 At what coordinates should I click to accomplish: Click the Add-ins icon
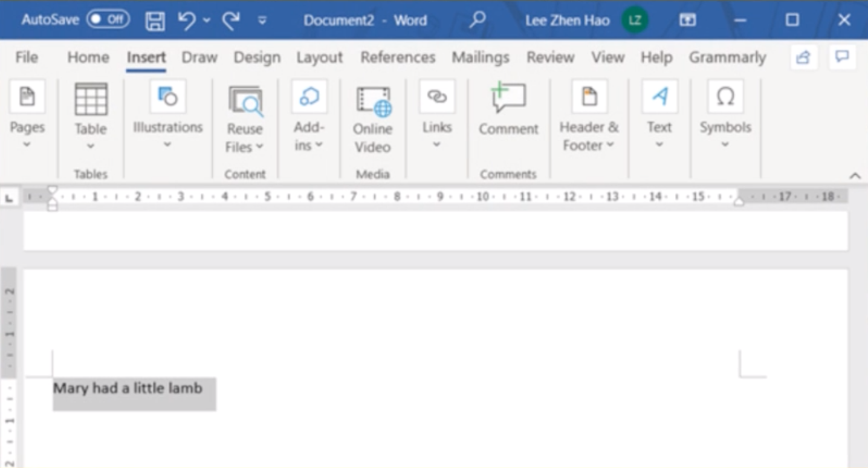pyautogui.click(x=309, y=97)
